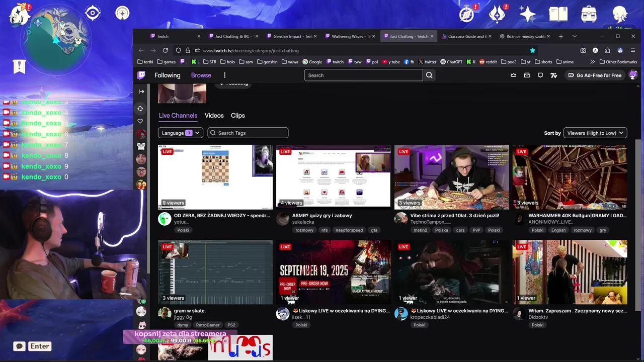Reload the page in the browser
Image resolution: width=644 pixels, height=362 pixels.
[165, 50]
